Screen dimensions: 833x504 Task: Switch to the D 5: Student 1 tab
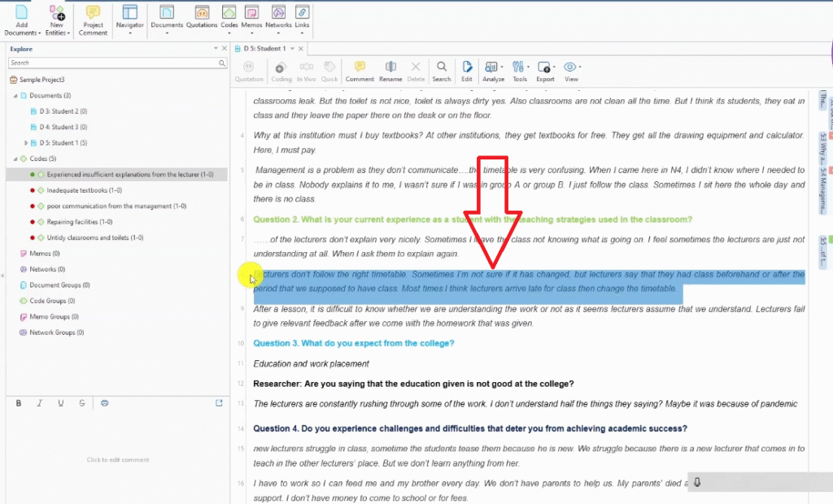coord(264,49)
